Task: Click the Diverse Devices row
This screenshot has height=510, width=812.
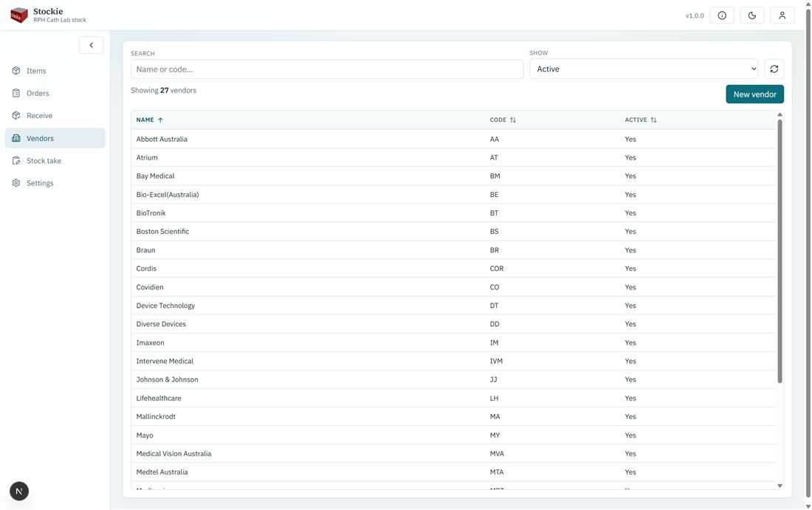Action: click(x=454, y=324)
